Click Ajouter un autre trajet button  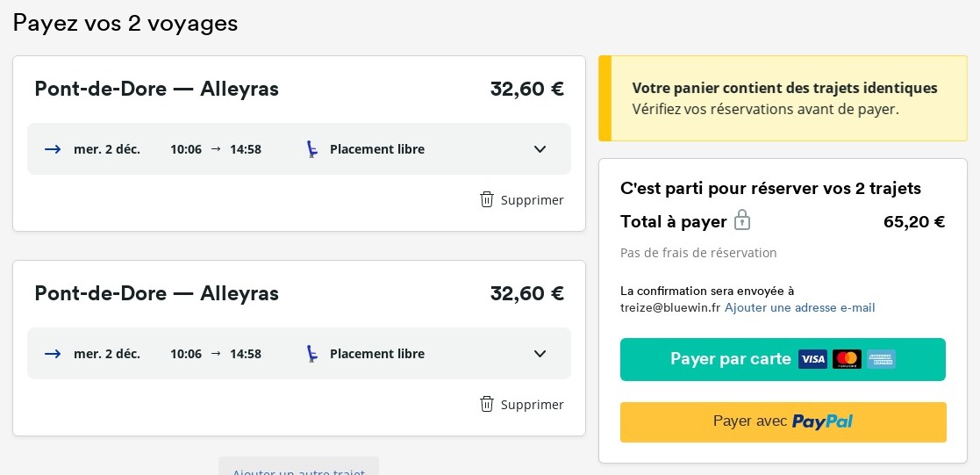[299, 466]
